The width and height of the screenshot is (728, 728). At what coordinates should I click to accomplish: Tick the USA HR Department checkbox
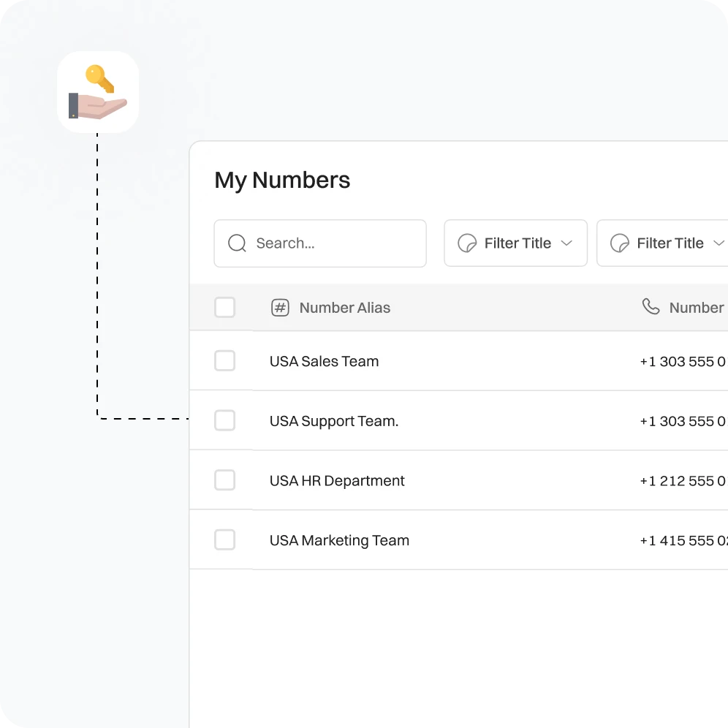click(224, 481)
